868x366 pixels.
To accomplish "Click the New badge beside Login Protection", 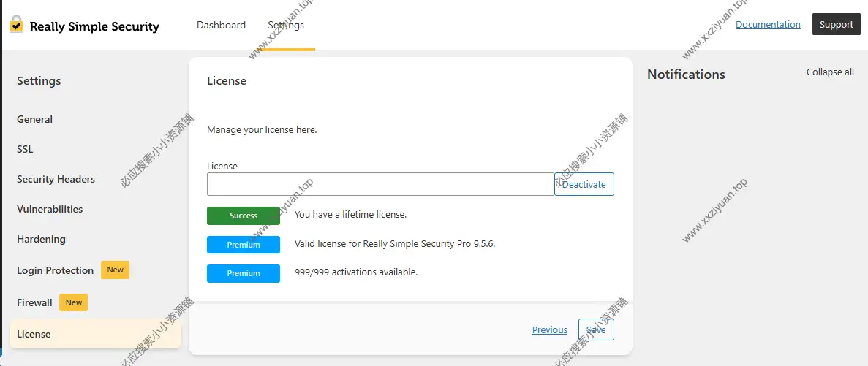I will [x=115, y=270].
